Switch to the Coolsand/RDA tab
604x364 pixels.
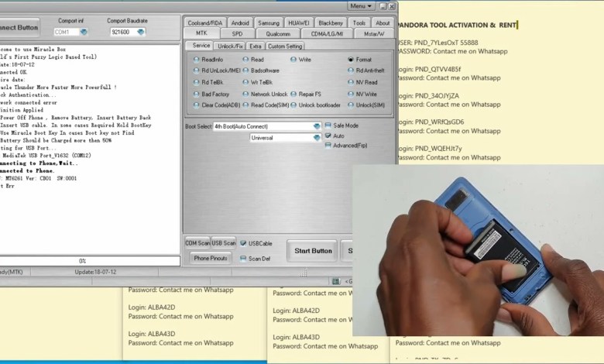pyautogui.click(x=205, y=22)
